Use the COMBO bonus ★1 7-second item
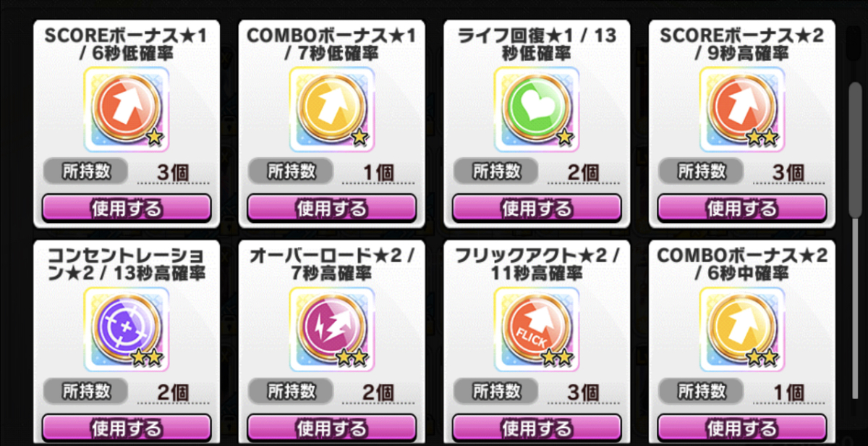 pos(331,208)
